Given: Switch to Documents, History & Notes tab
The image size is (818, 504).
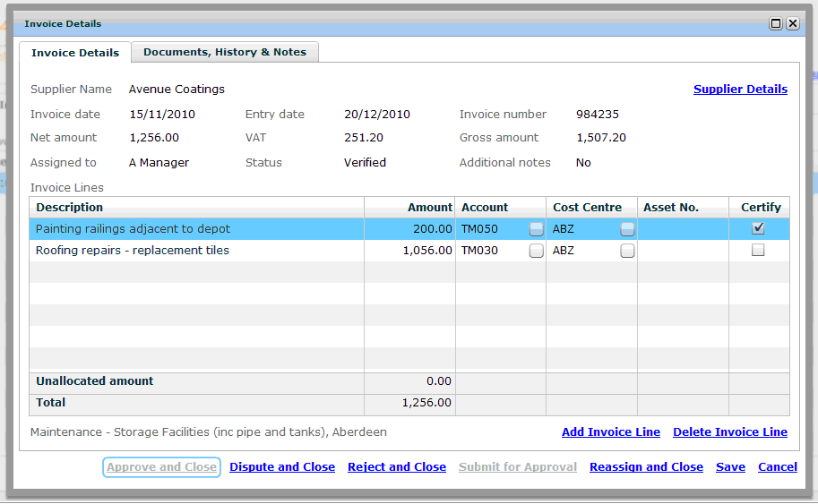Looking at the screenshot, I should coord(225,52).
